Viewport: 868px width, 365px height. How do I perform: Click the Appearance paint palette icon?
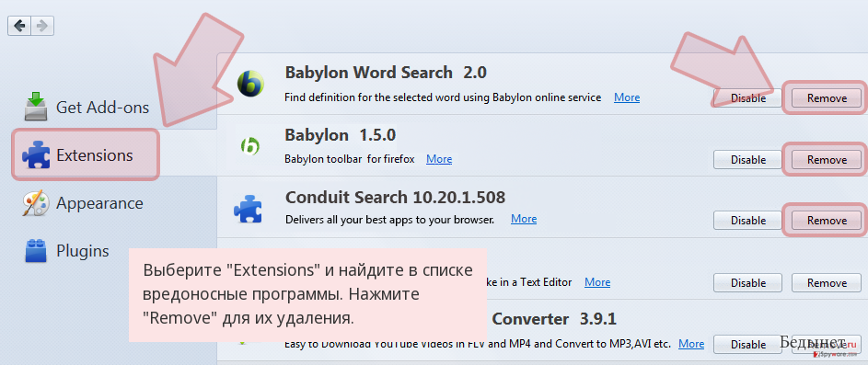pyautogui.click(x=36, y=203)
